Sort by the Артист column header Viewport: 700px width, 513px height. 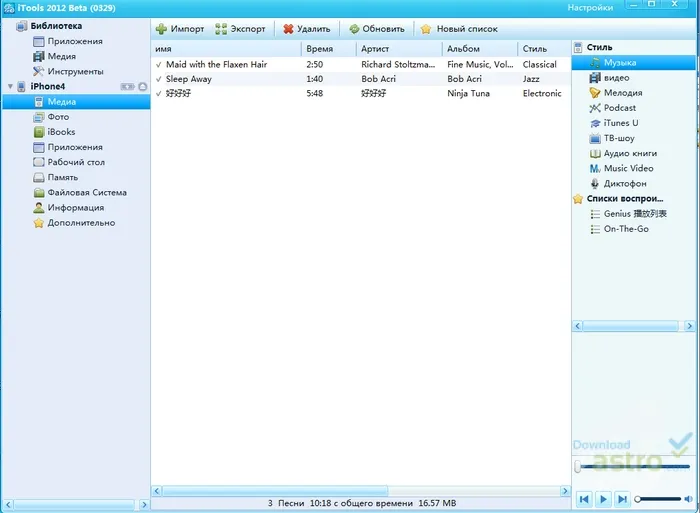399,49
